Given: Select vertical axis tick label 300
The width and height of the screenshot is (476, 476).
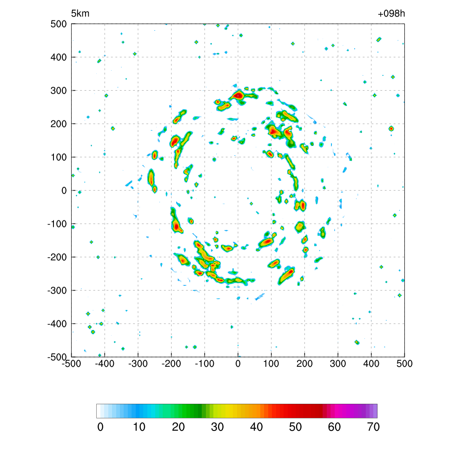Looking at the screenshot, I should 59,91.
